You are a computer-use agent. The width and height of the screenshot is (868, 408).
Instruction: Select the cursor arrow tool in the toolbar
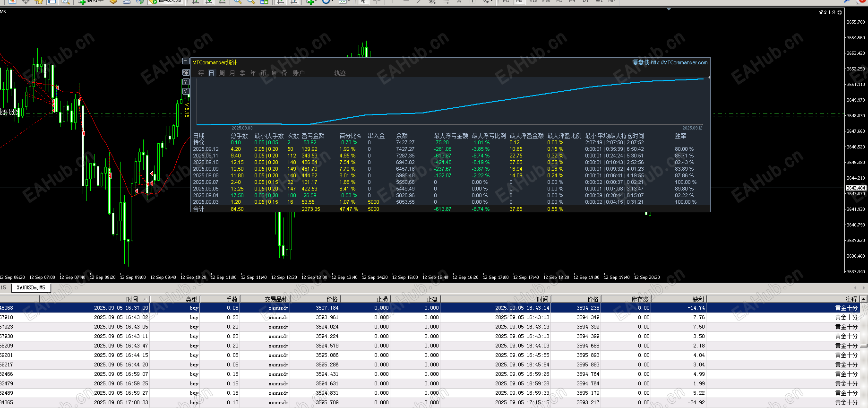point(363,1)
